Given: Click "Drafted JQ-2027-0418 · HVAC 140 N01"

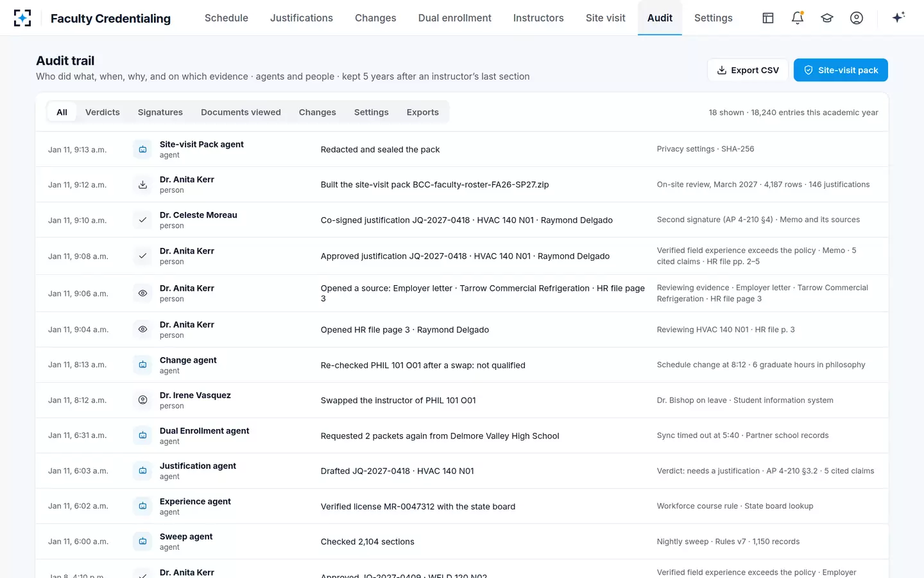Looking at the screenshot, I should click(397, 471).
